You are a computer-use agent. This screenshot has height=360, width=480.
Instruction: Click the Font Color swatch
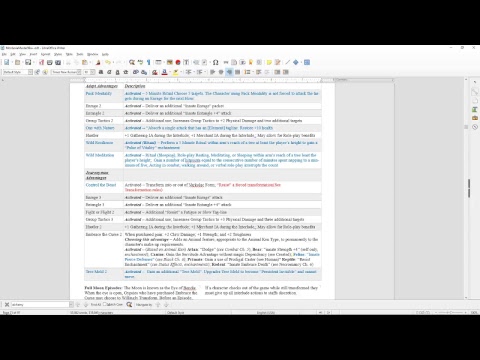click(164, 72)
